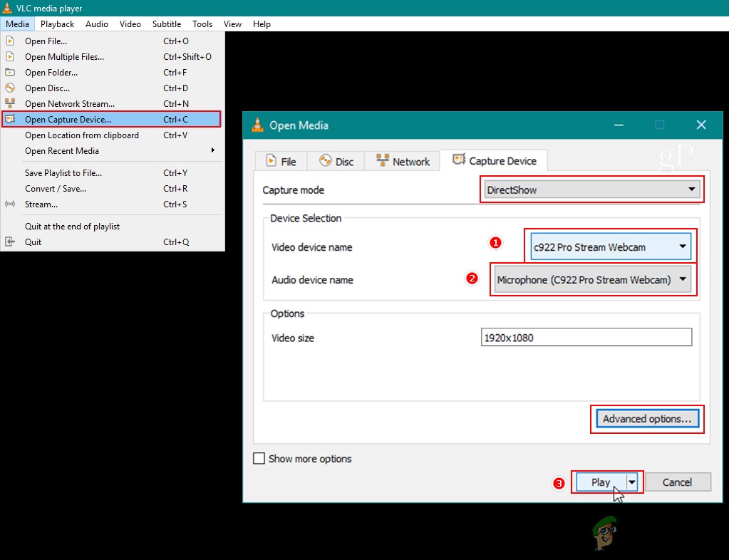The height and width of the screenshot is (560, 729).
Task: Click the Open File menu icon
Action: (x=10, y=41)
